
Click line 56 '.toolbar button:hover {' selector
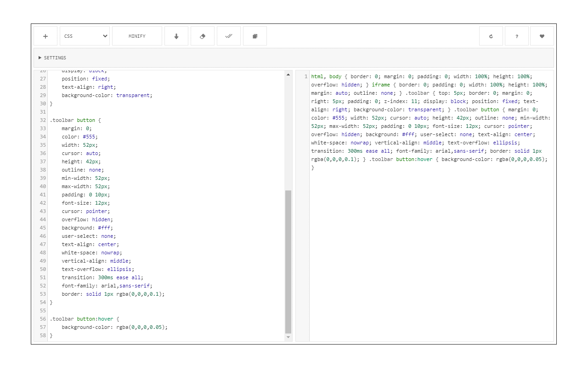point(85,319)
